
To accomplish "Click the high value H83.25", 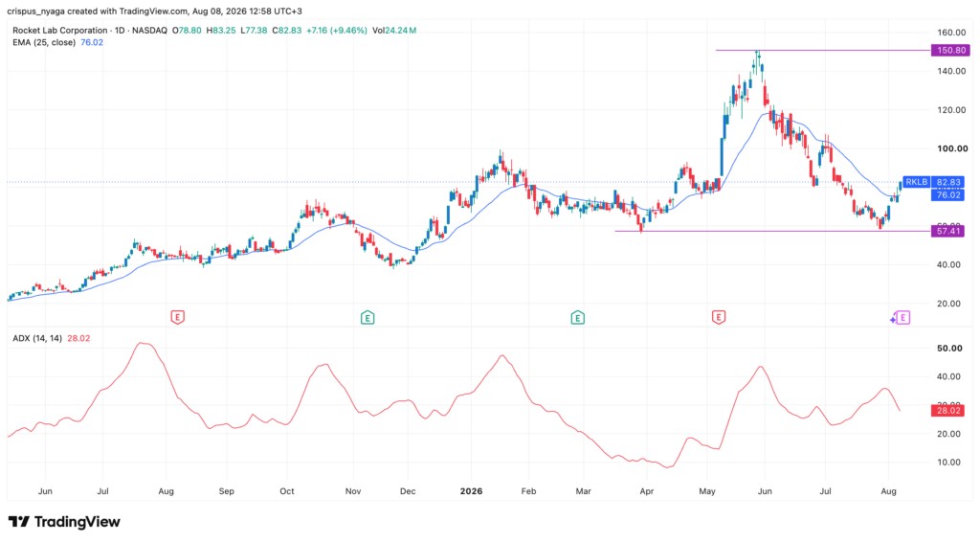I will tap(221, 30).
